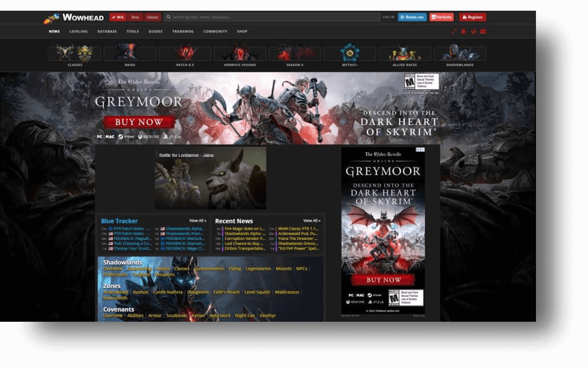This screenshot has height=367, width=588.
Task: Open the Transmog menu
Action: [x=183, y=32]
